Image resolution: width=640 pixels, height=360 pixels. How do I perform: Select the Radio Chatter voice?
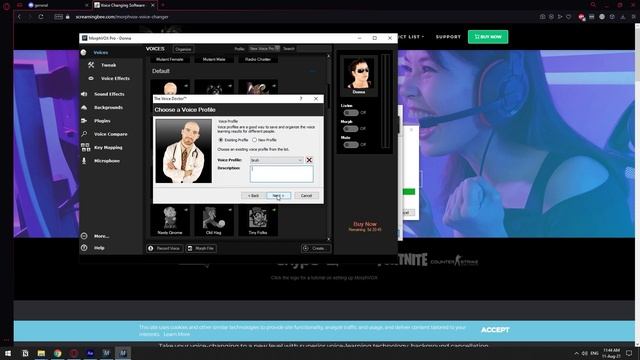coord(258,59)
